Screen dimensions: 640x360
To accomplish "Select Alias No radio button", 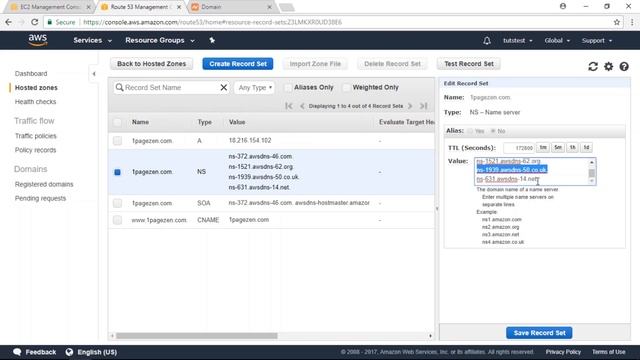I will pyautogui.click(x=493, y=131).
